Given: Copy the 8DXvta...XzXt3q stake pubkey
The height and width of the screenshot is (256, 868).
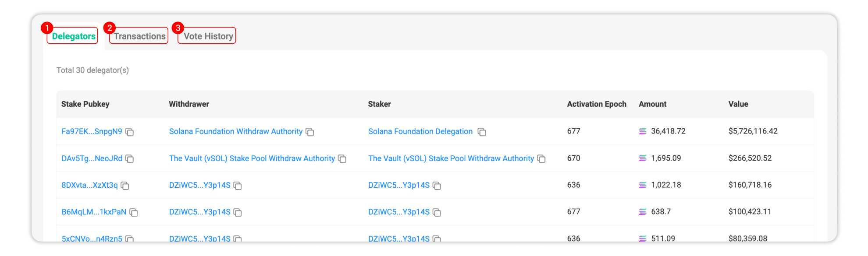Looking at the screenshot, I should pos(125,186).
